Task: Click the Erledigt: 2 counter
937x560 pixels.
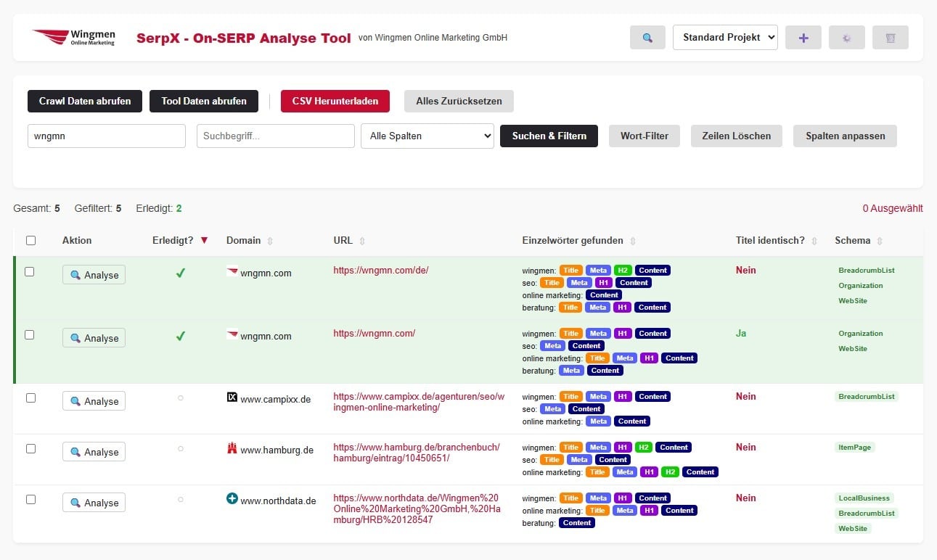Action: point(159,208)
